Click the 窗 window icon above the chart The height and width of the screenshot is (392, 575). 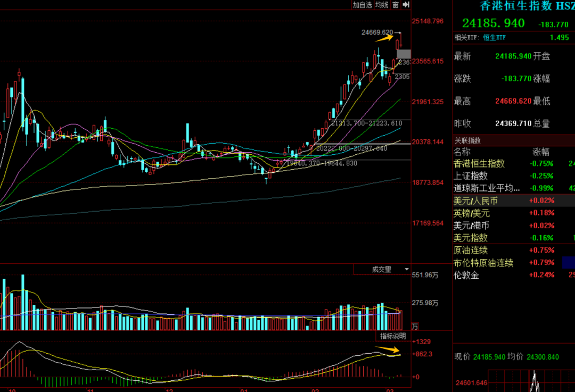point(395,5)
